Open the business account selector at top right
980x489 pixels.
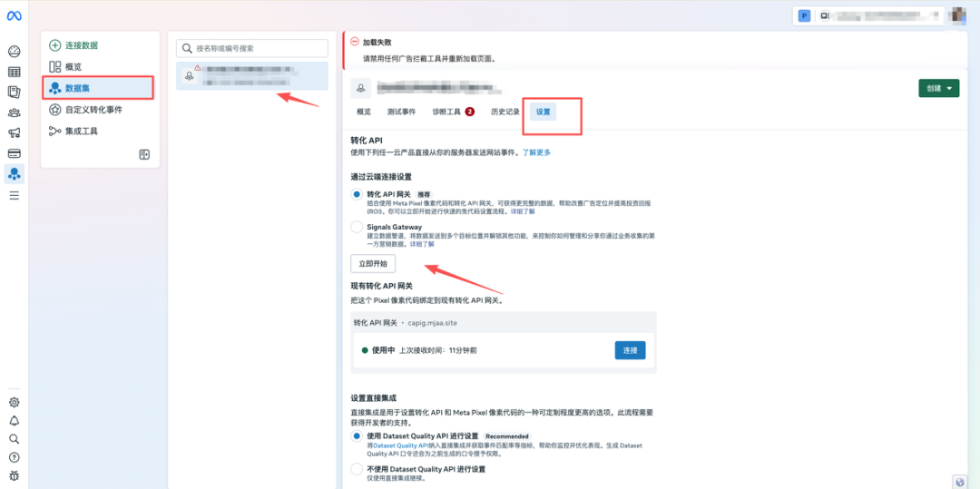tap(875, 15)
